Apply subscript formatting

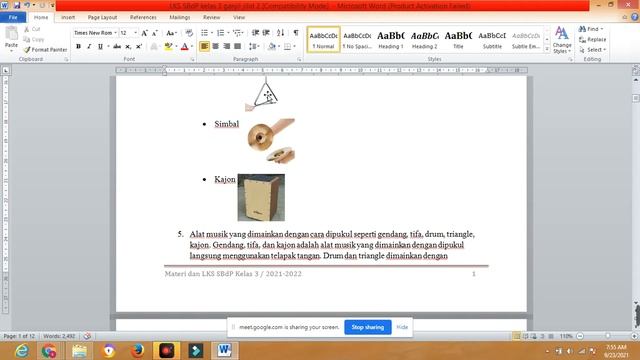click(128, 47)
